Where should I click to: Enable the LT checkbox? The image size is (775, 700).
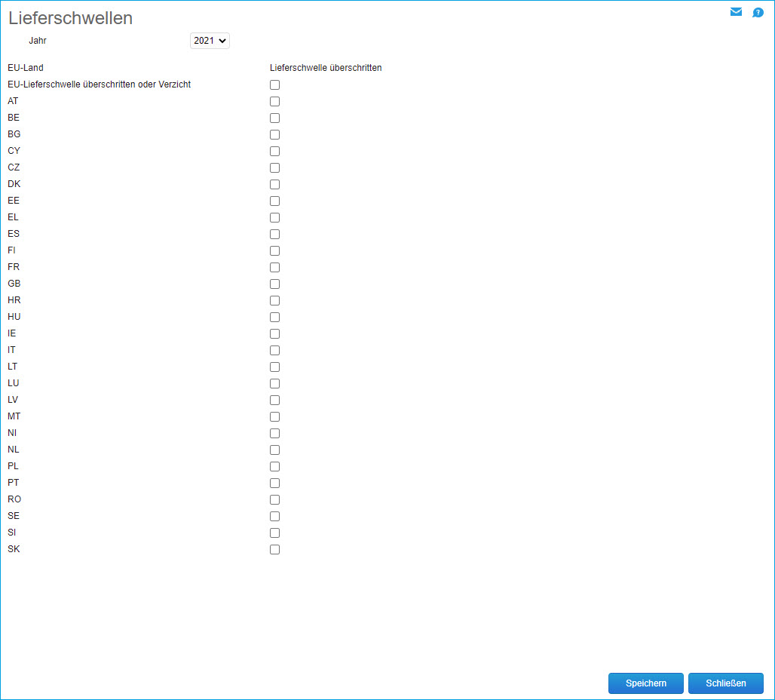coord(275,367)
